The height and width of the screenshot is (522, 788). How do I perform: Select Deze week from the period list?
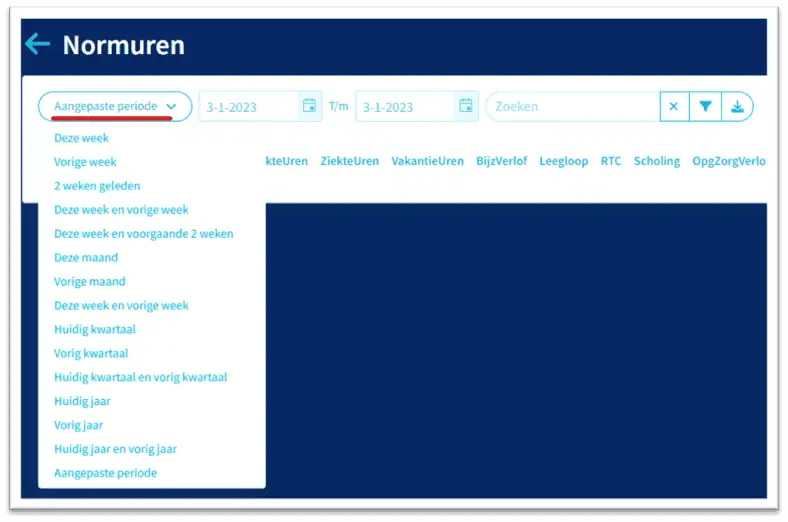(x=81, y=138)
